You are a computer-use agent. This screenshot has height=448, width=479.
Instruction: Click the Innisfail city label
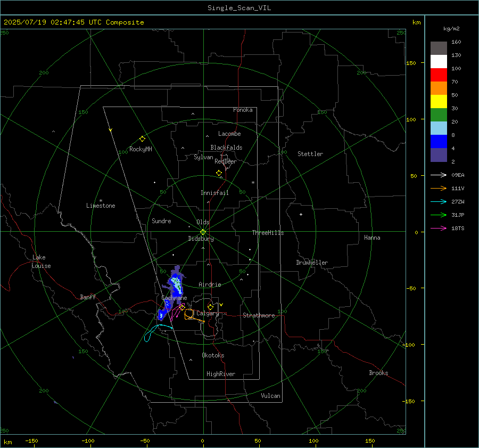tap(214, 193)
